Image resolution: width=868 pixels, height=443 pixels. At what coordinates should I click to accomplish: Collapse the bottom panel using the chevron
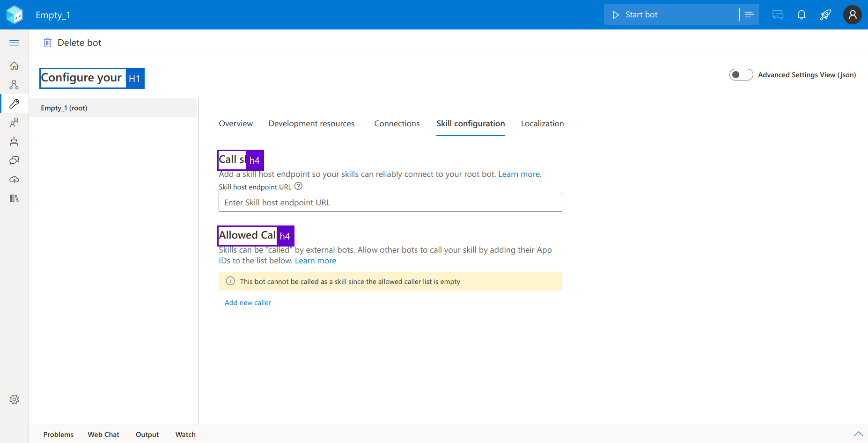point(858,434)
